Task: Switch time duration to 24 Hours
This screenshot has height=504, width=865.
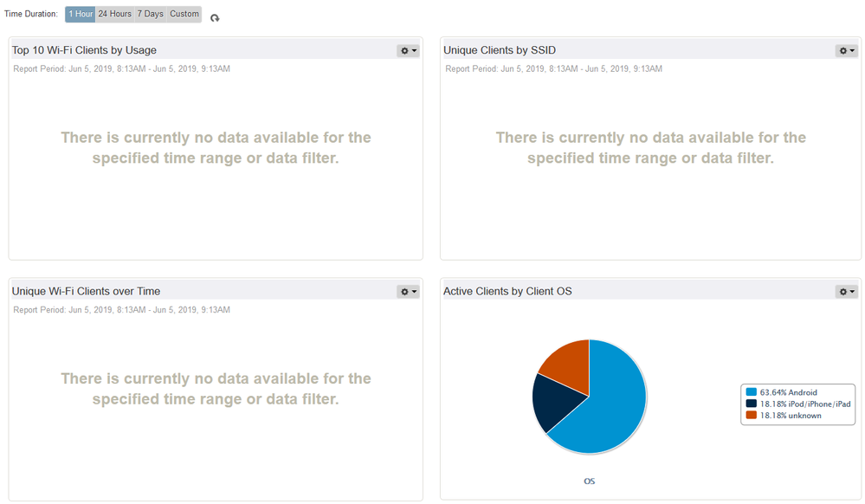Action: (x=115, y=15)
